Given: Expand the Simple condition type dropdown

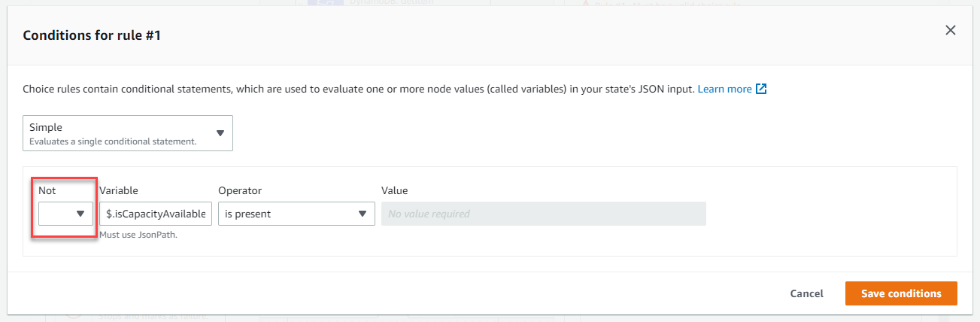Looking at the screenshot, I should tap(128, 133).
